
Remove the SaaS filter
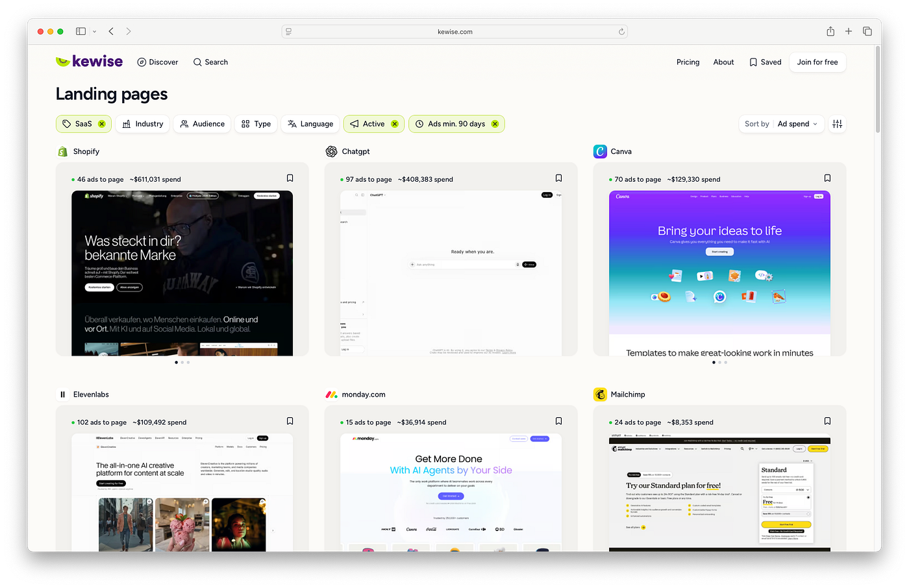(x=102, y=124)
